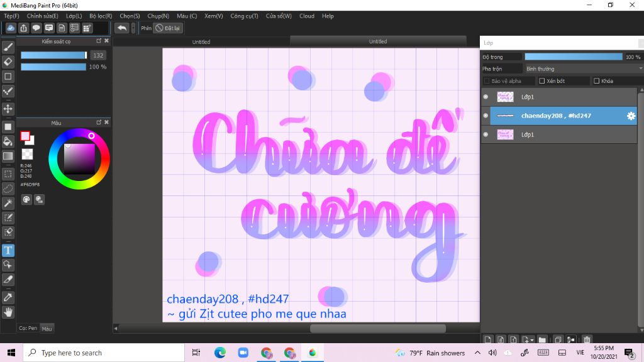Screen dimensions: 644x362
Task: Undock the Màu color panel
Action: pos(99,122)
